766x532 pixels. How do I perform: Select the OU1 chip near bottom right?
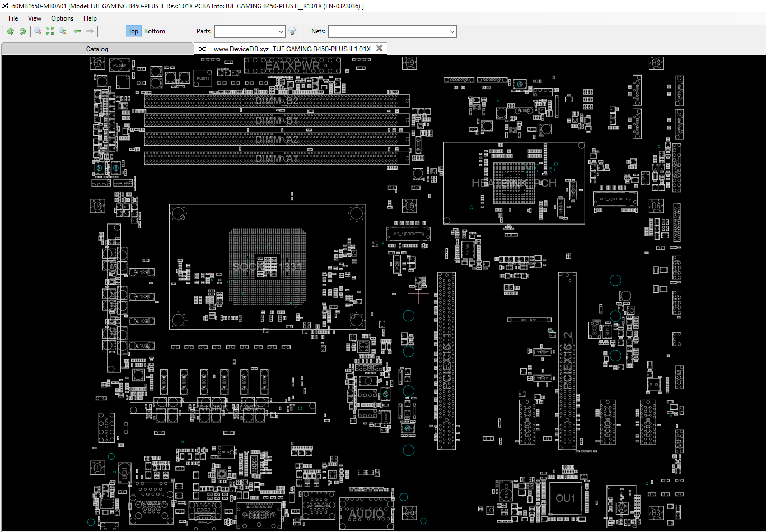pos(566,498)
